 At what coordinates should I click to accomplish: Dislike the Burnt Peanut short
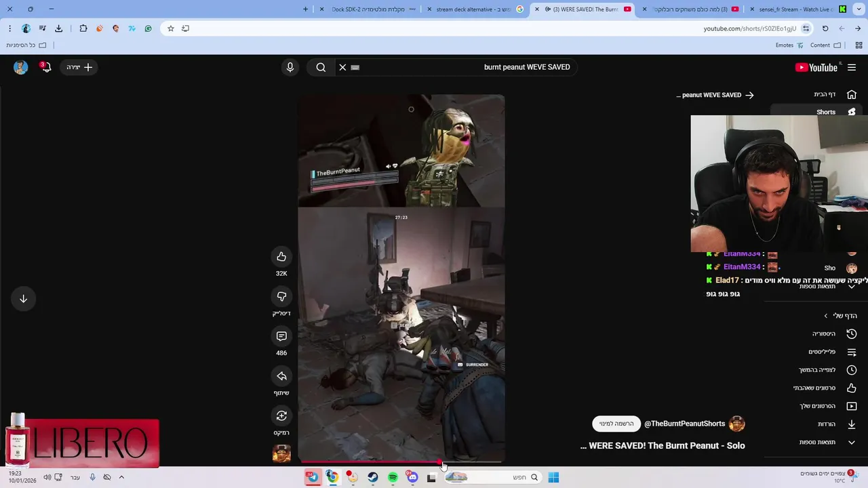pos(281,296)
